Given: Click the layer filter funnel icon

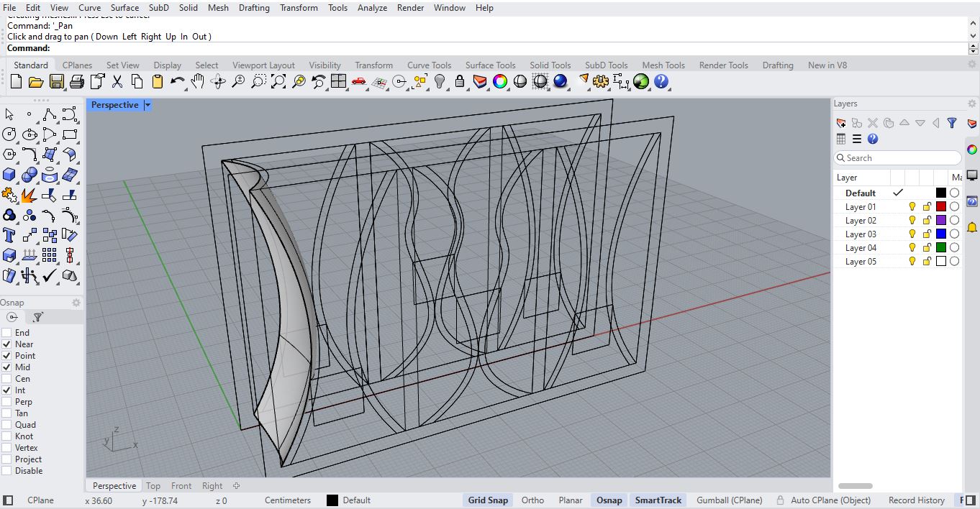Looking at the screenshot, I should pyautogui.click(x=952, y=124).
